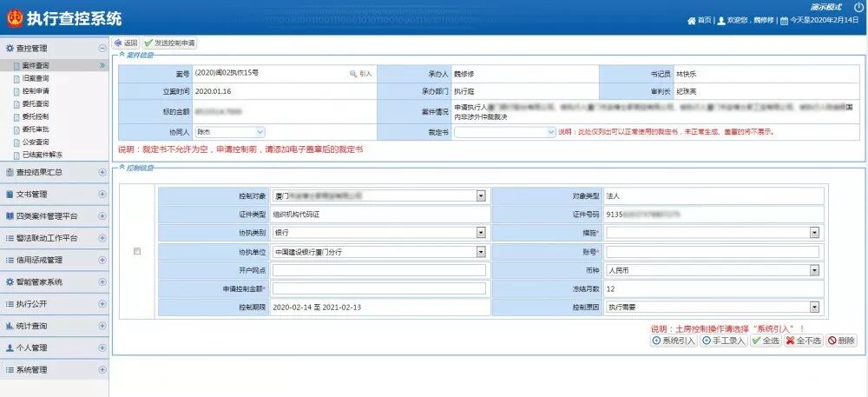
Task: Click the 警法联动工作平台 list icon
Action: coord(10,238)
